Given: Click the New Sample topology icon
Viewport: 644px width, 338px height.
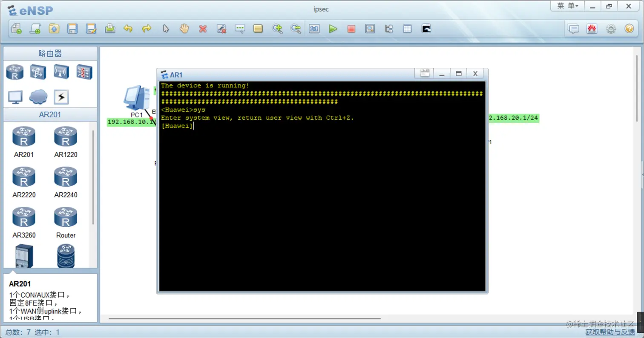Looking at the screenshot, I should pyautogui.click(x=35, y=29).
